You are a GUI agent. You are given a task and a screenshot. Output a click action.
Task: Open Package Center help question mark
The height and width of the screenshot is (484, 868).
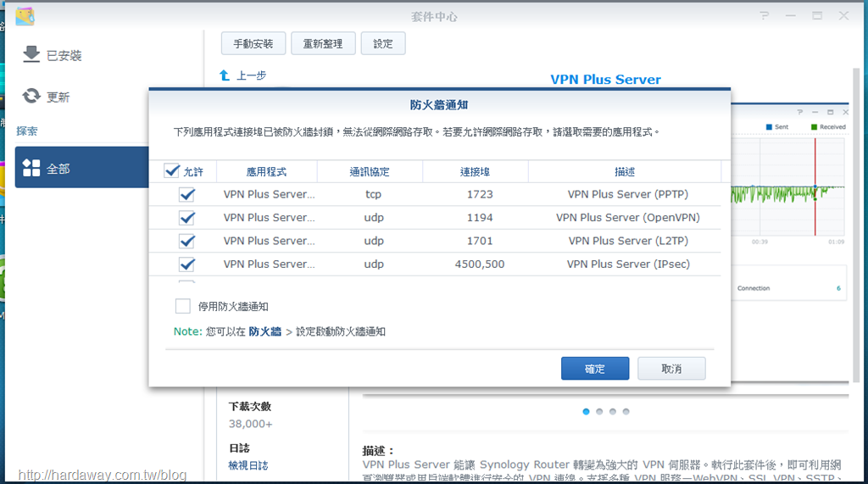click(x=765, y=15)
